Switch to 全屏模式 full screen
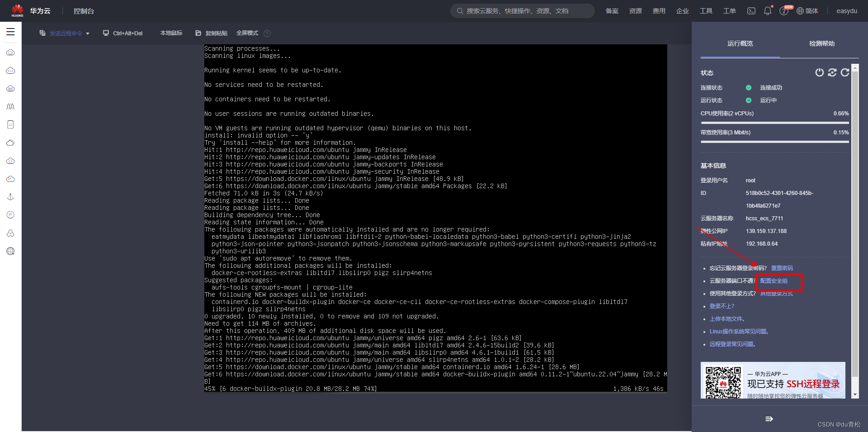Image resolution: width=868 pixels, height=432 pixels. pos(247,33)
